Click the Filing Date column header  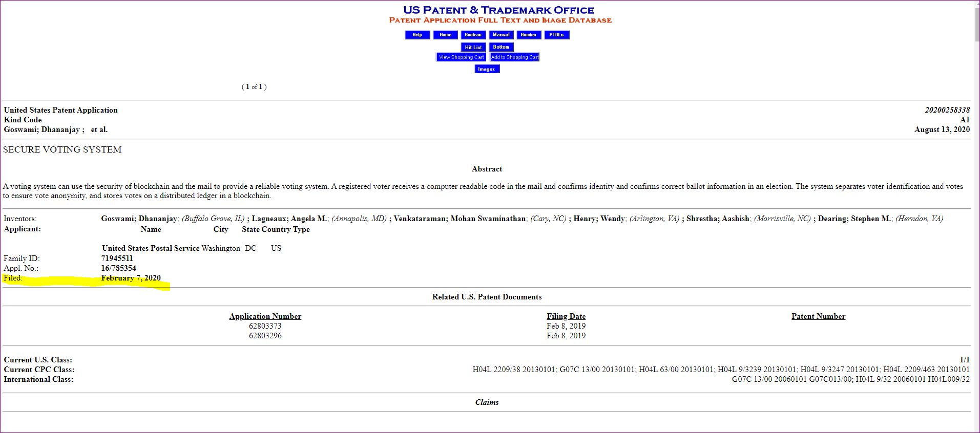point(566,316)
